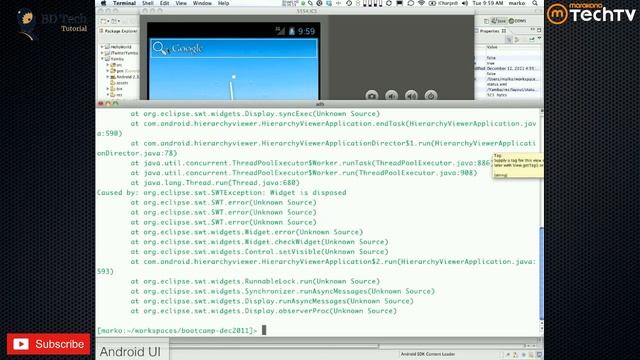Screen dimensions: 640x360
Task: Click the Spotlight search icon
Action: tap(535, 3)
